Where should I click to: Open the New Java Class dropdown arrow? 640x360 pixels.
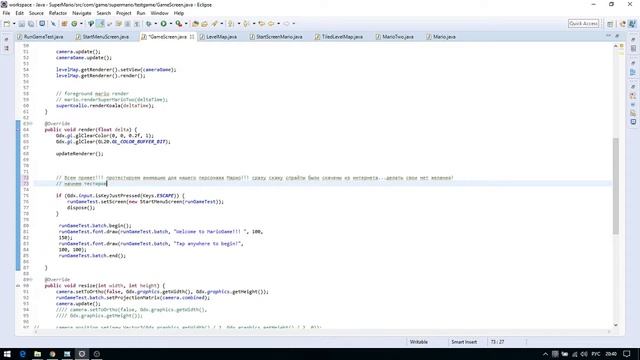tap(81, 24)
